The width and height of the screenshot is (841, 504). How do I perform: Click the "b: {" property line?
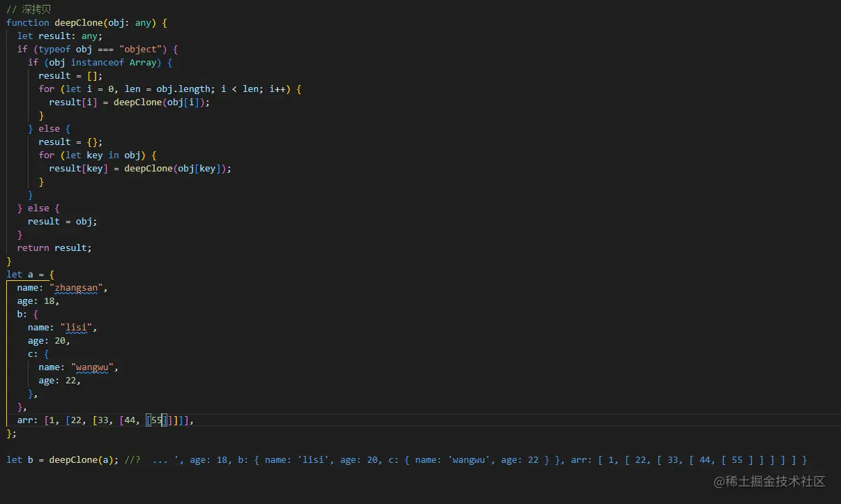28,314
